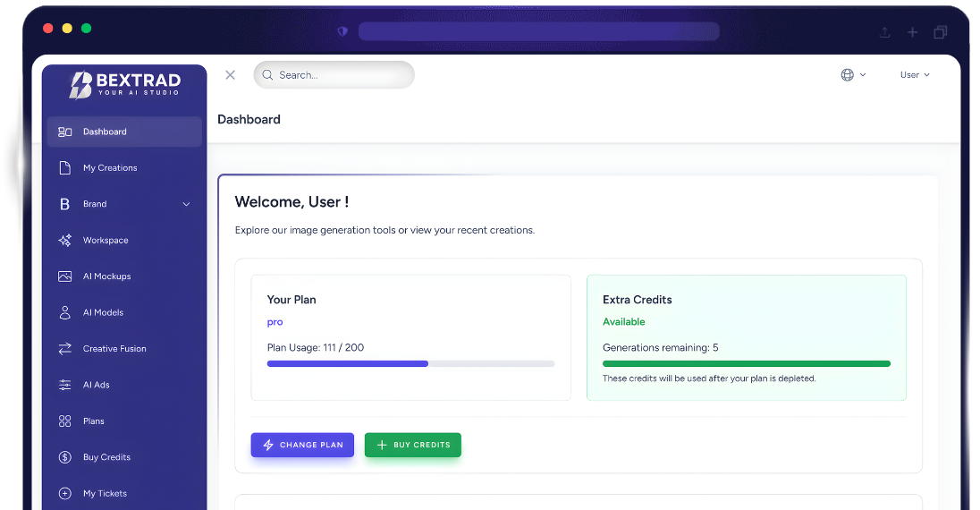980x510 pixels.
Task: Expand the Brand submenu chevron
Action: (x=186, y=204)
